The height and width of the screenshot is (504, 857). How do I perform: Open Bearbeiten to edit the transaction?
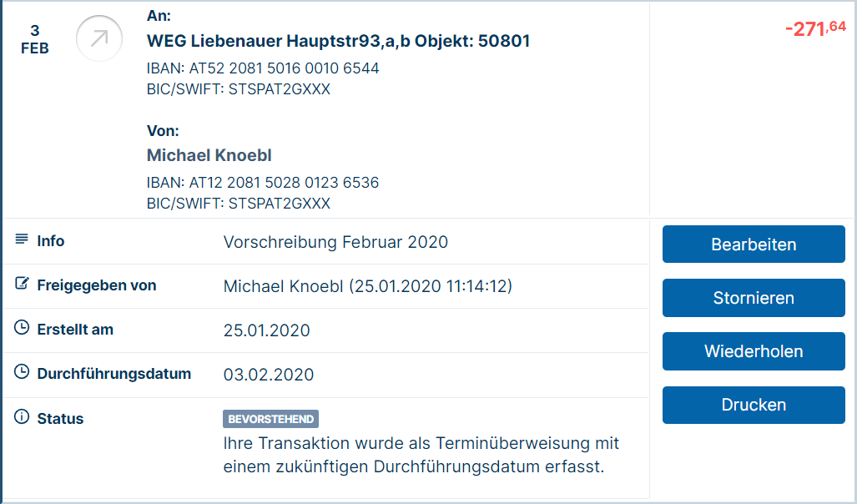pyautogui.click(x=754, y=244)
